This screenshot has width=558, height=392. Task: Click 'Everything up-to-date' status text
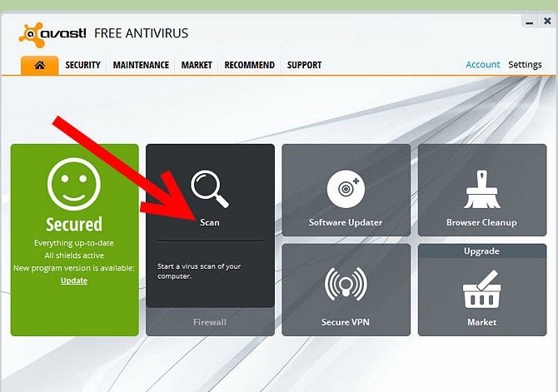(74, 243)
